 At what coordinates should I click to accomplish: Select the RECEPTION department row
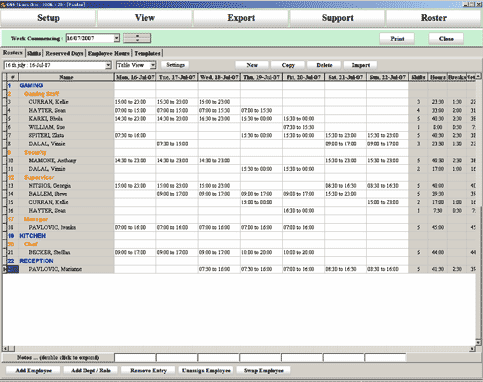click(36, 261)
